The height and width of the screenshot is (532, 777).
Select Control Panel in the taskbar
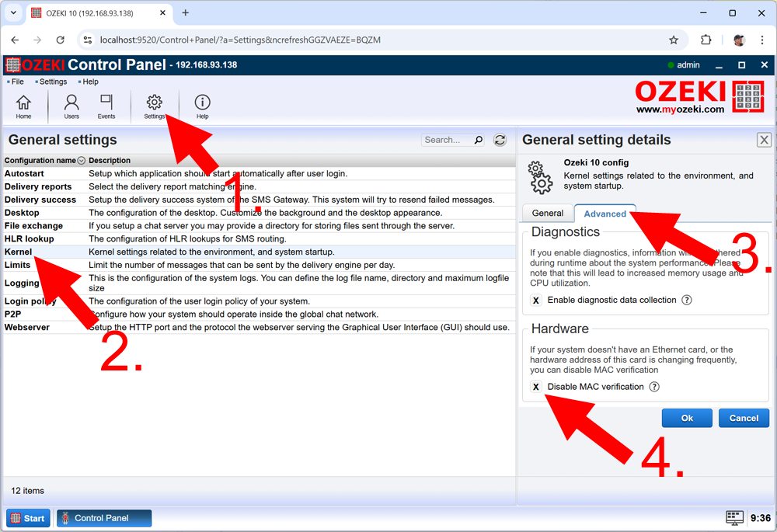point(104,518)
